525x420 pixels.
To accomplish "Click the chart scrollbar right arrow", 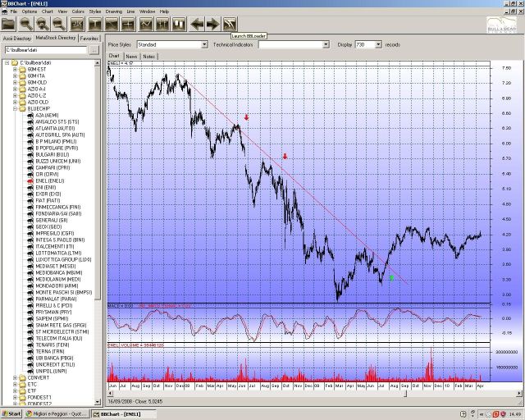I will (519, 394).
